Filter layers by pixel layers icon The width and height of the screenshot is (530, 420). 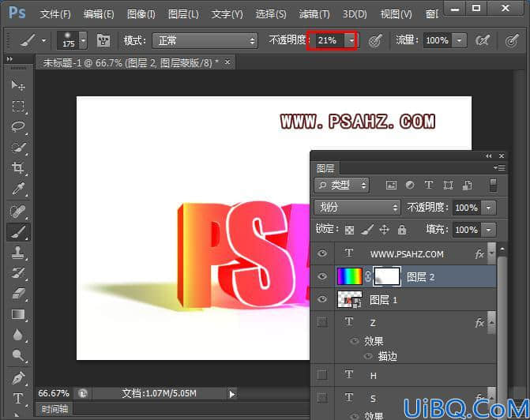click(x=391, y=186)
